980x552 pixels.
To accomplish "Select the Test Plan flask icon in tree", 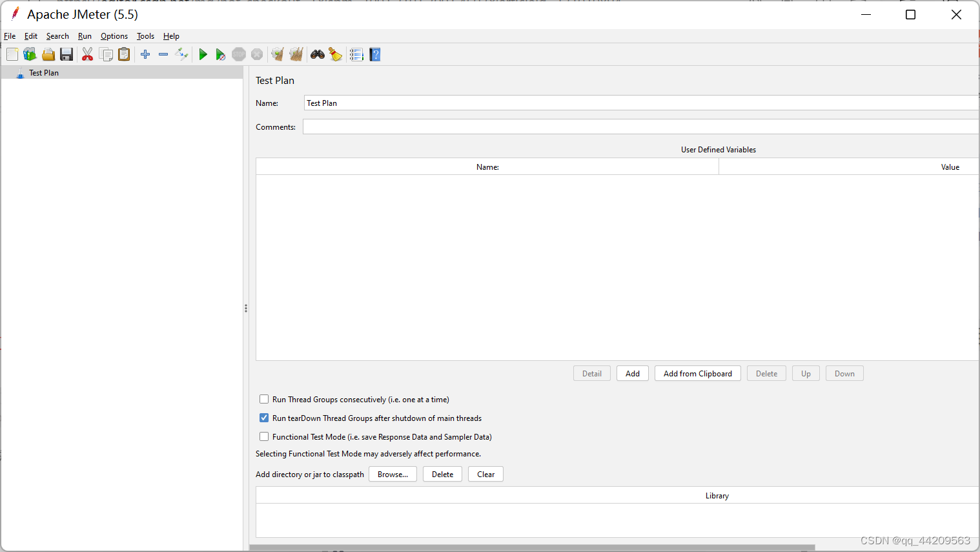I will pyautogui.click(x=20, y=73).
